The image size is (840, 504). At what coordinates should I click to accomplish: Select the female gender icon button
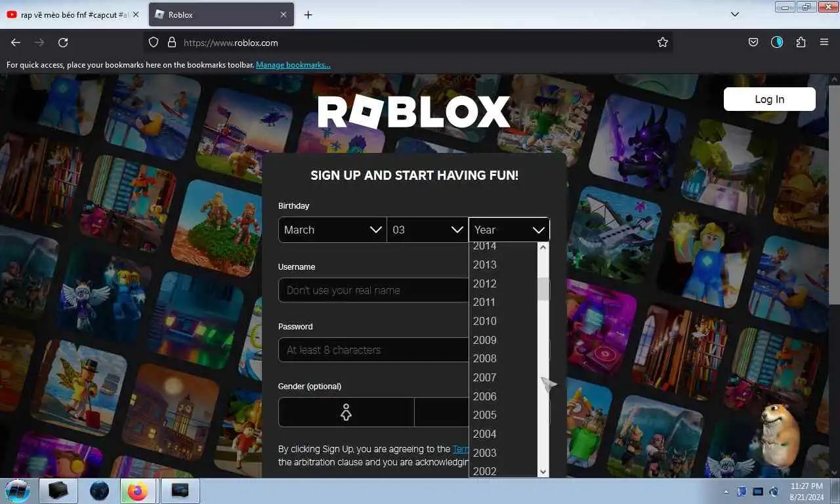tap(346, 412)
